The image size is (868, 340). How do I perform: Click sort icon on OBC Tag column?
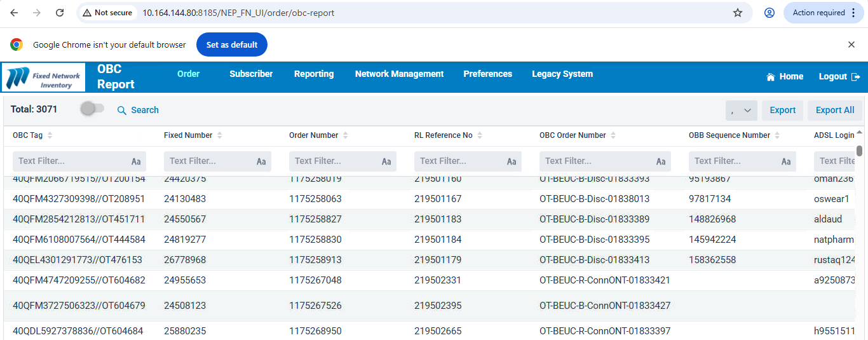pyautogui.click(x=50, y=135)
